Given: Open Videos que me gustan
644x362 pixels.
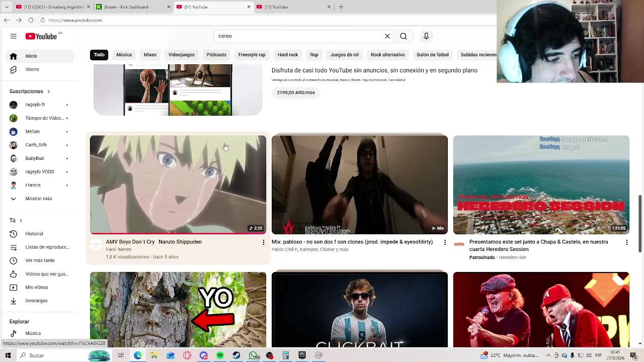Looking at the screenshot, I should (39, 274).
